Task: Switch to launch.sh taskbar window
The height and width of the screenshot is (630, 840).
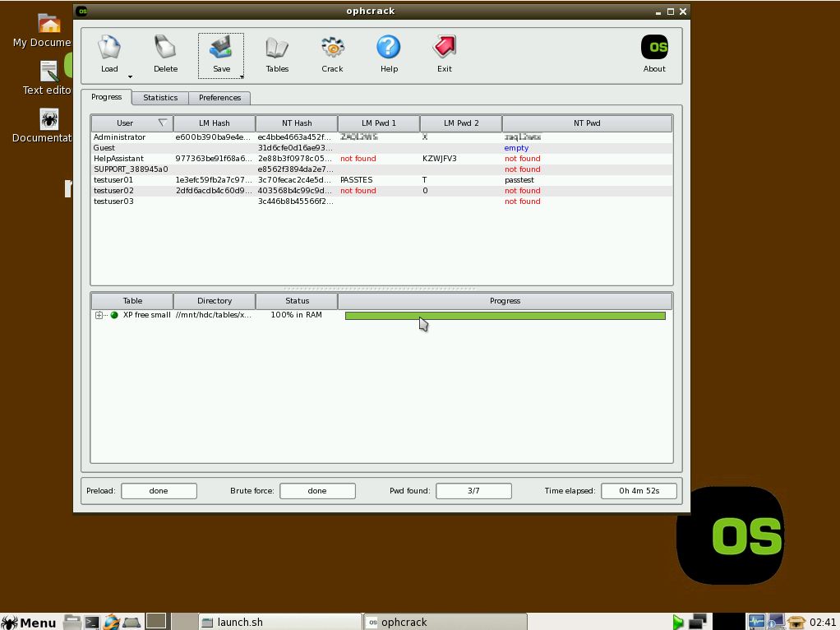Action: pyautogui.click(x=279, y=622)
